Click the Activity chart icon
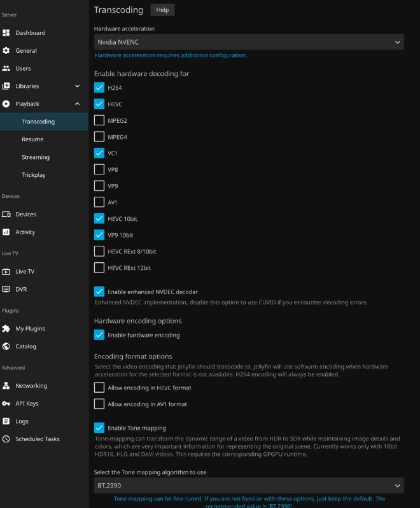 pos(6,232)
